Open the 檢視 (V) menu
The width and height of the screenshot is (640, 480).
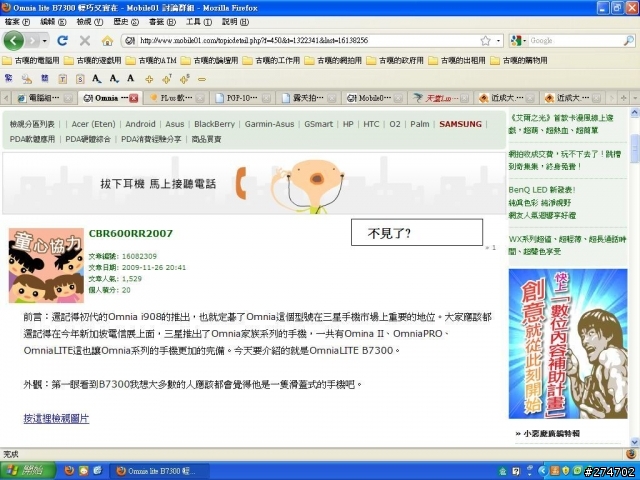(x=89, y=22)
